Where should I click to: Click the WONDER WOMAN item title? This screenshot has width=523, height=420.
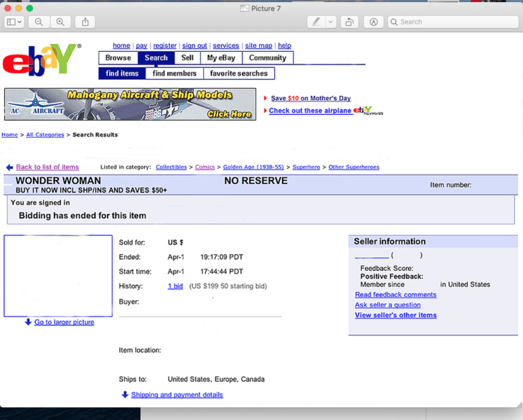point(58,181)
